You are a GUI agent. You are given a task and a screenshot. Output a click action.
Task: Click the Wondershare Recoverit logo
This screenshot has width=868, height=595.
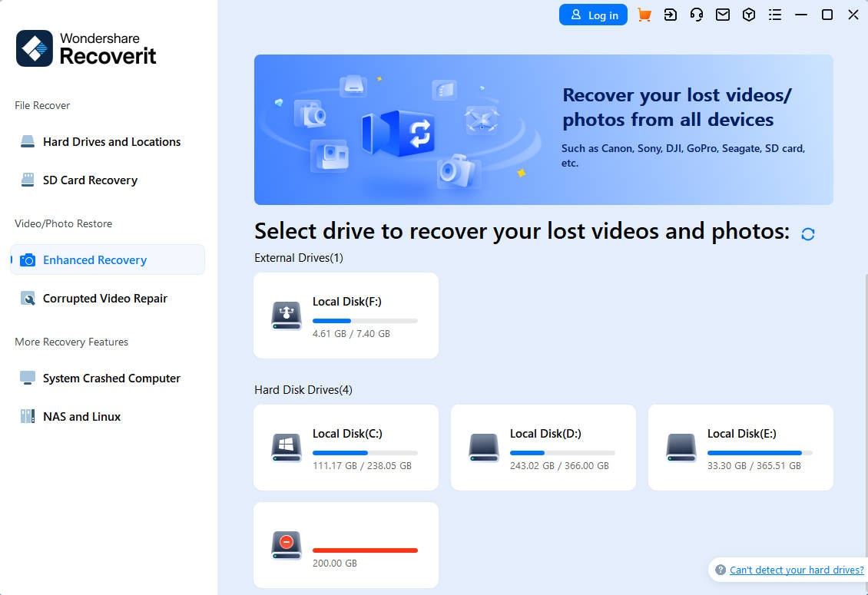pos(86,48)
